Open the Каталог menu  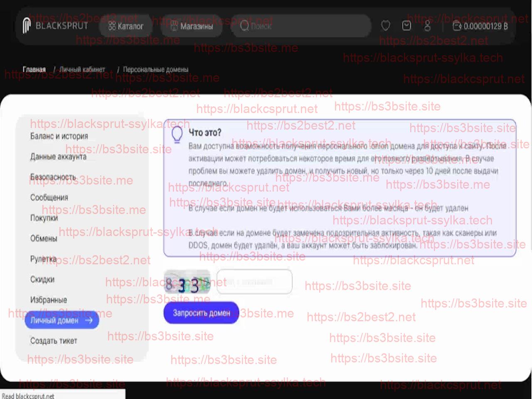(126, 26)
